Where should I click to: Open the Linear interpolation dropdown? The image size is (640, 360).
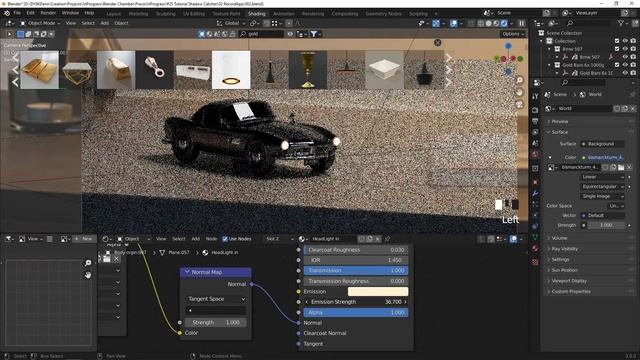(x=602, y=177)
